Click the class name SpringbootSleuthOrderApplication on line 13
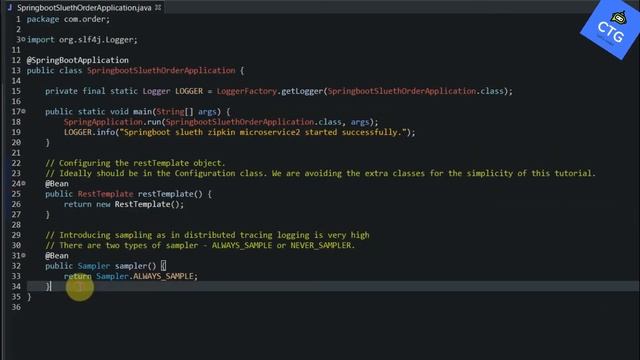The height and width of the screenshot is (360, 640). (x=161, y=70)
